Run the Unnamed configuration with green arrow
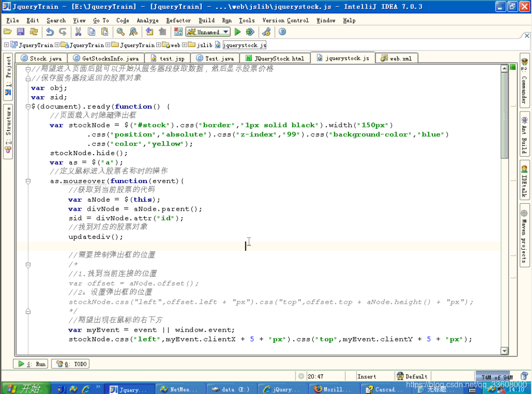The image size is (532, 394). (238, 32)
